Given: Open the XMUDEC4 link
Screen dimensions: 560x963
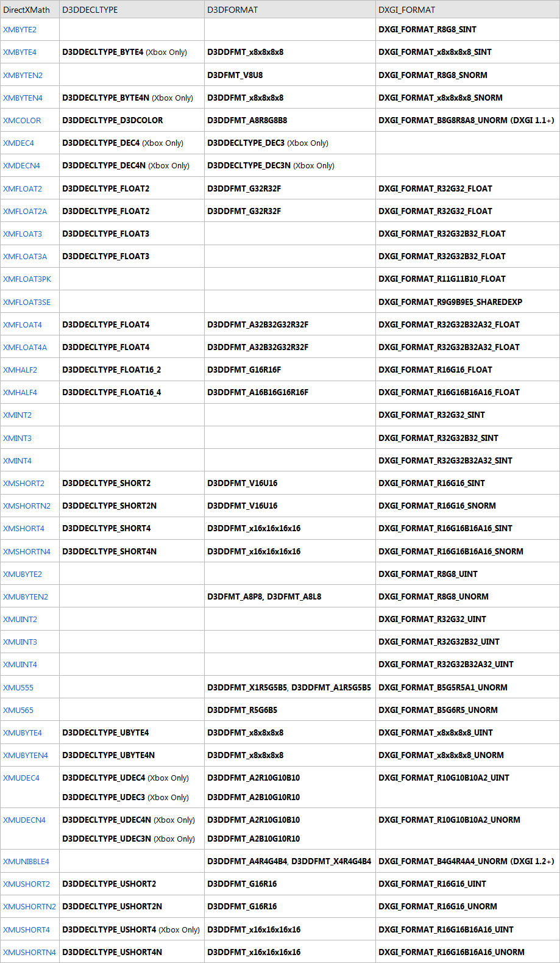Looking at the screenshot, I should point(21,778).
